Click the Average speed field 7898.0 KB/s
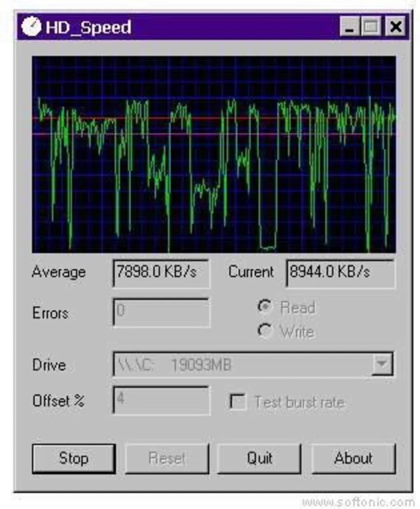Viewport: 420px width, 509px height. click(161, 273)
